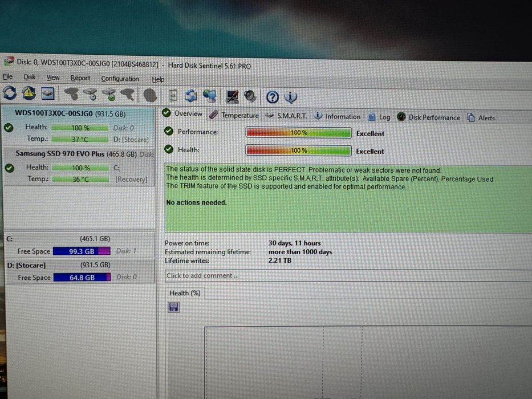The height and width of the screenshot is (399, 532).
Task: Click the blue info speech bubble icon
Action: (x=290, y=97)
